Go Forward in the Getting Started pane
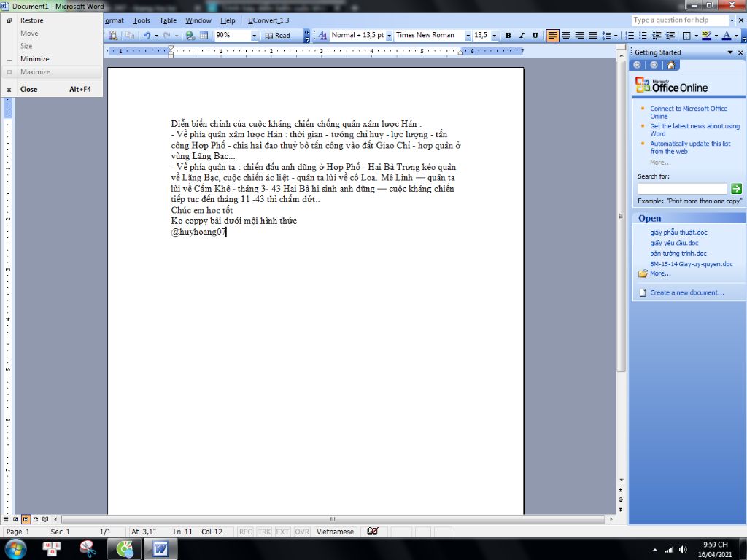The width and height of the screenshot is (747, 560). 654,65
